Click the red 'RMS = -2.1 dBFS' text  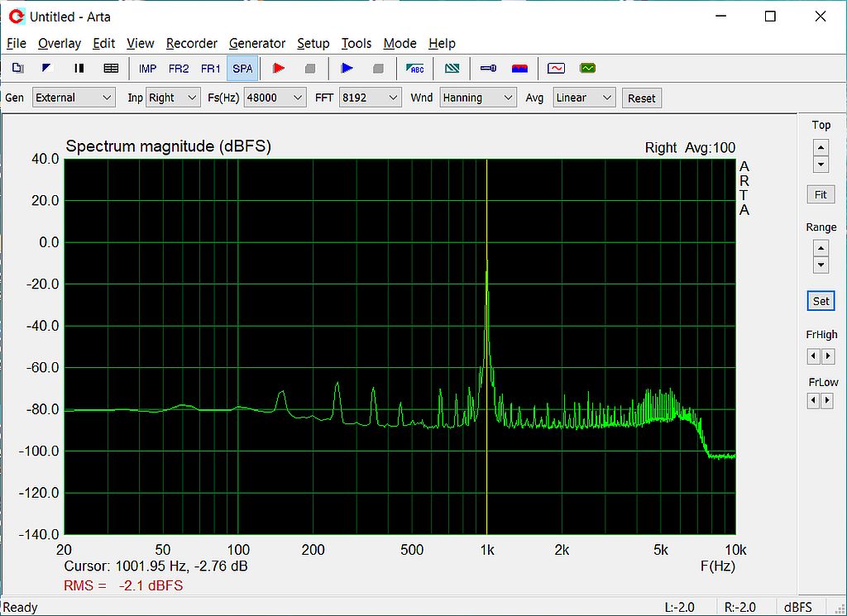pyautogui.click(x=123, y=585)
